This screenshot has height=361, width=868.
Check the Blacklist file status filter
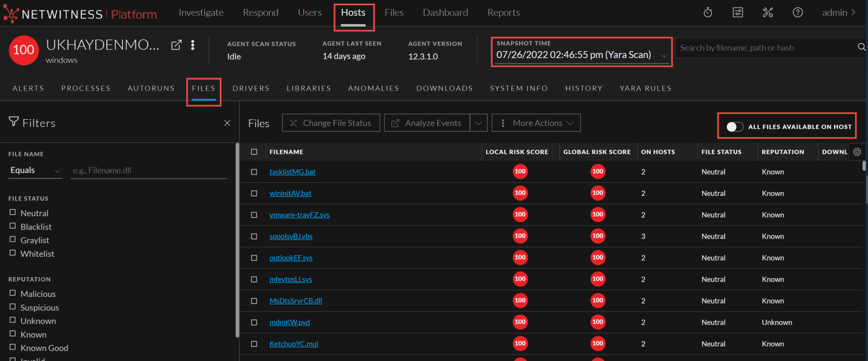(x=13, y=226)
